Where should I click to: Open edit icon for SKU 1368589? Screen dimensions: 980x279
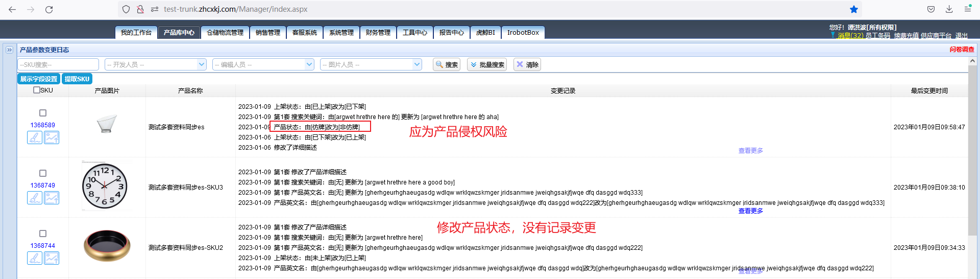tap(35, 137)
